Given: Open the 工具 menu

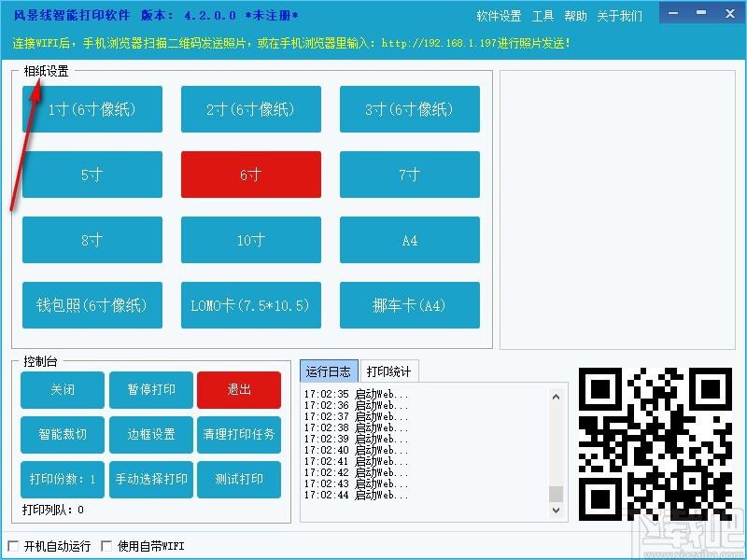Looking at the screenshot, I should tap(543, 16).
